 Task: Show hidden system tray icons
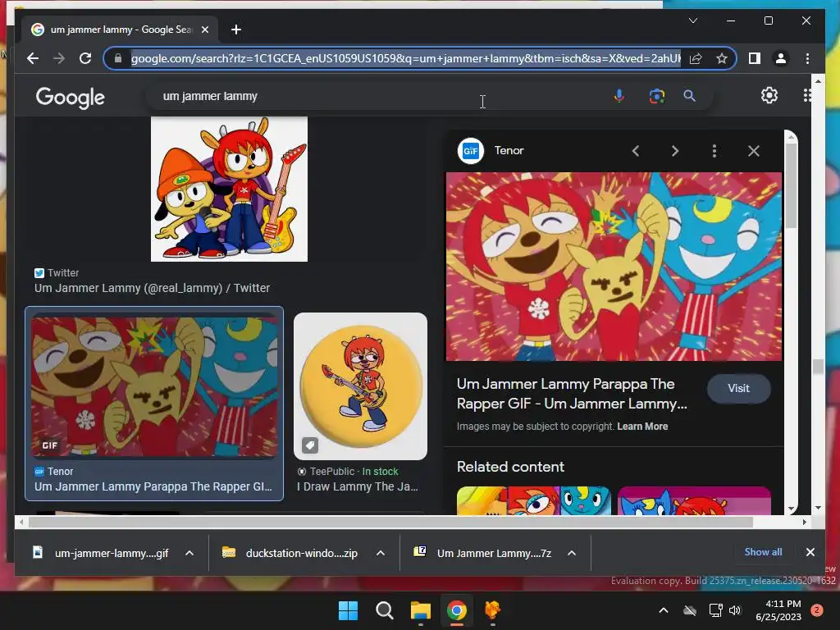click(663, 610)
